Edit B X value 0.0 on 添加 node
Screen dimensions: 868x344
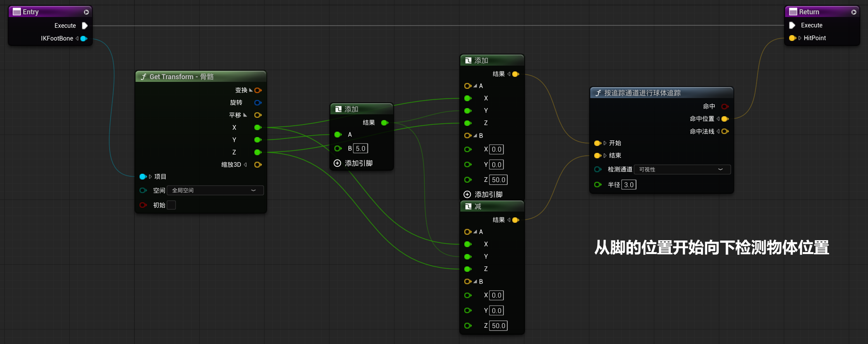click(497, 149)
